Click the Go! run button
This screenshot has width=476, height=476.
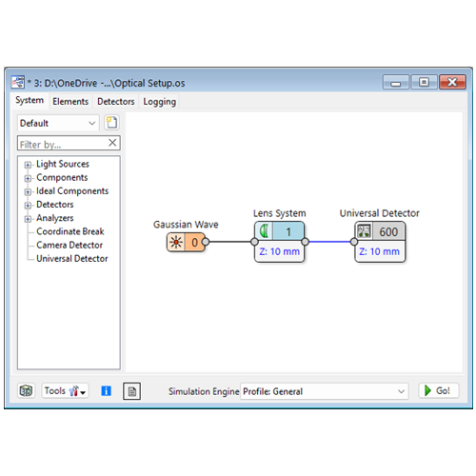439,390
